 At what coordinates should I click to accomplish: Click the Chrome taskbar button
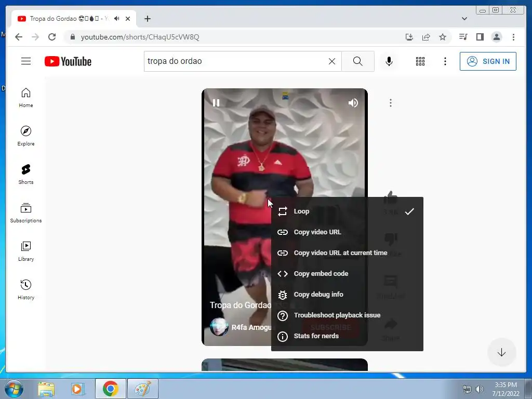tap(111, 389)
